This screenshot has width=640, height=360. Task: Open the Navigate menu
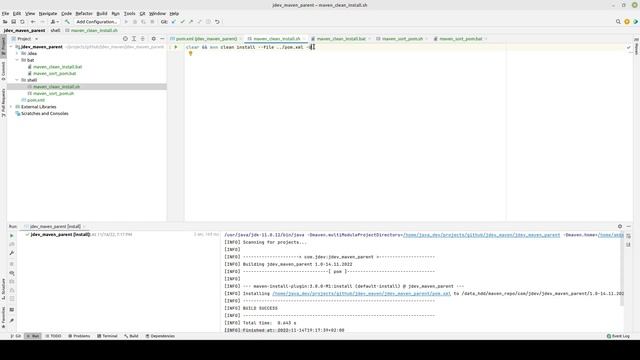click(48, 13)
